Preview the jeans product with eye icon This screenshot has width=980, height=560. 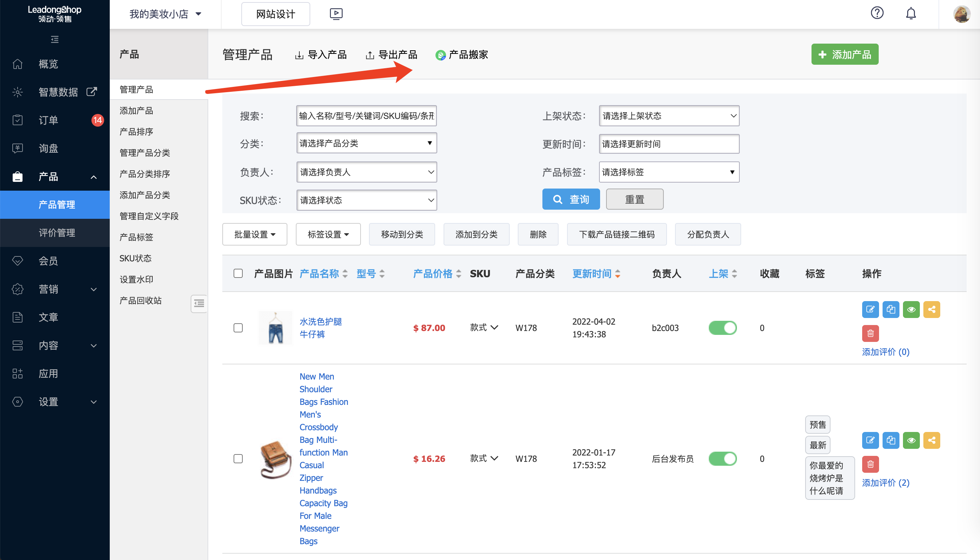pyautogui.click(x=911, y=309)
